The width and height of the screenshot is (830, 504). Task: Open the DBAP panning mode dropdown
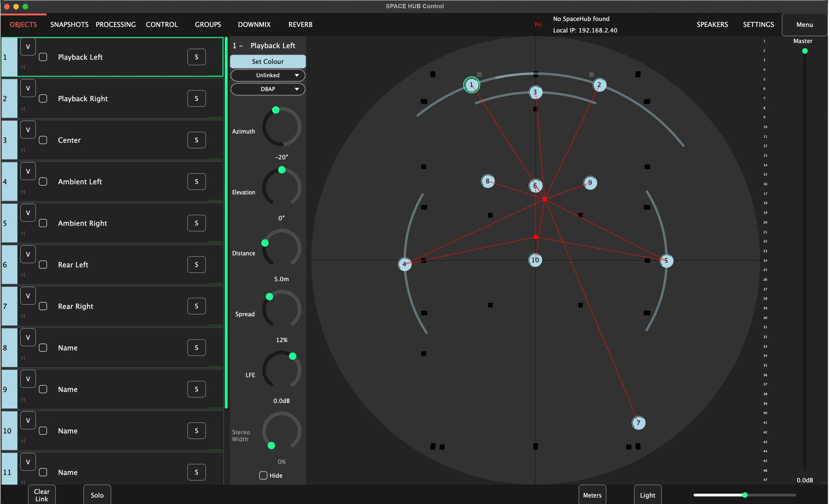(x=268, y=89)
